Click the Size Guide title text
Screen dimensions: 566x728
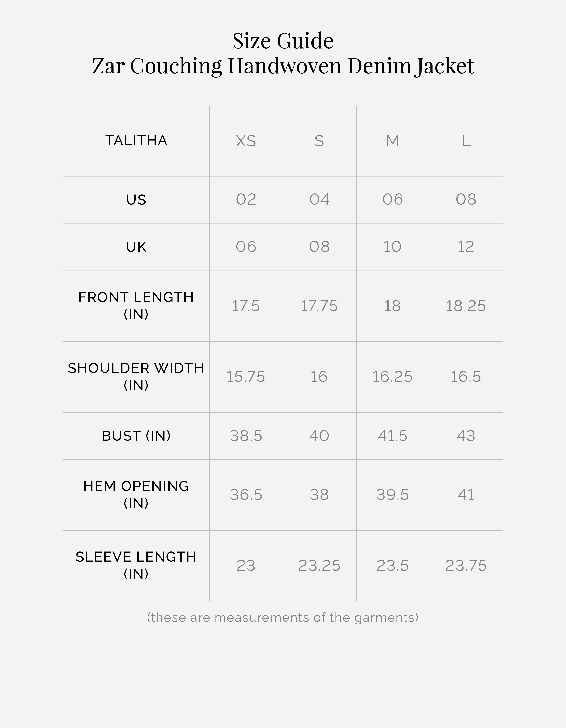pos(283,41)
